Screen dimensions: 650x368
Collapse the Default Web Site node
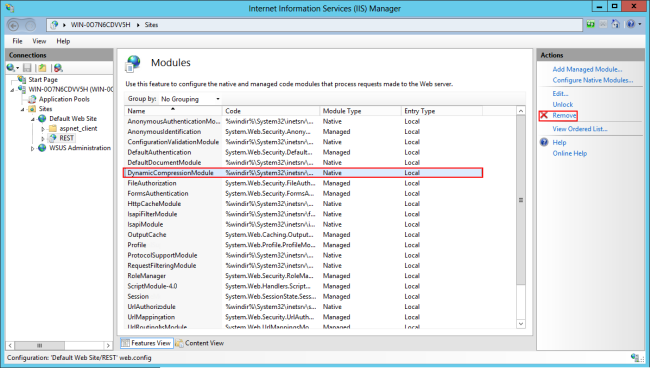(x=33, y=119)
